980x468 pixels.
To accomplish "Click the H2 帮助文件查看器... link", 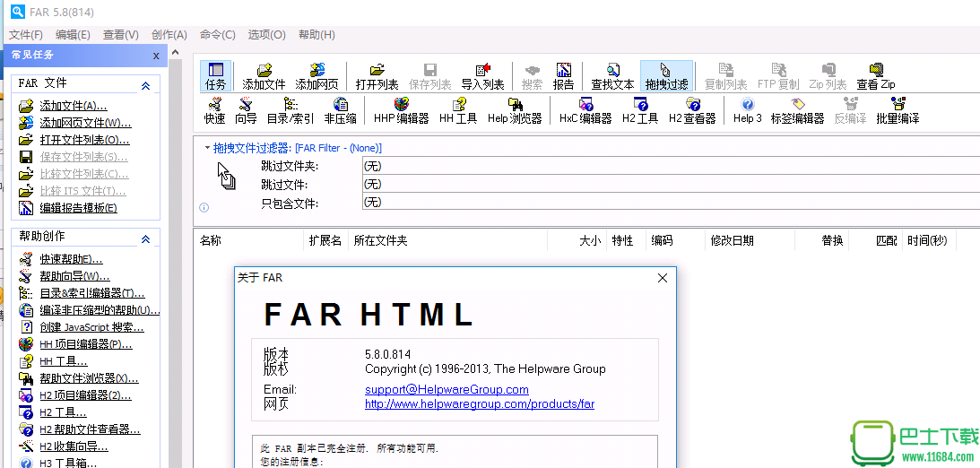I will 90,429.
